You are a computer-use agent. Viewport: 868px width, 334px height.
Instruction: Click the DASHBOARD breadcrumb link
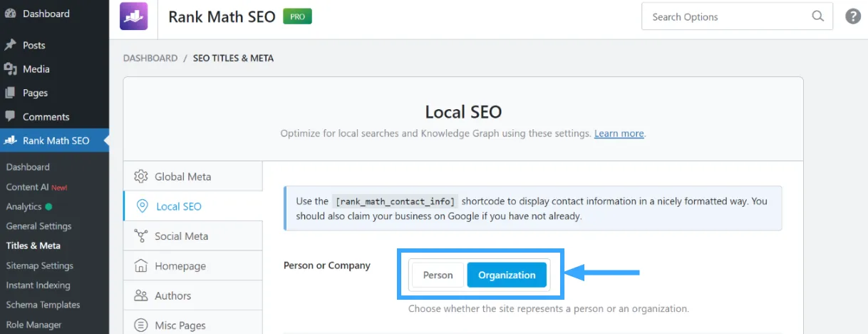pyautogui.click(x=150, y=58)
